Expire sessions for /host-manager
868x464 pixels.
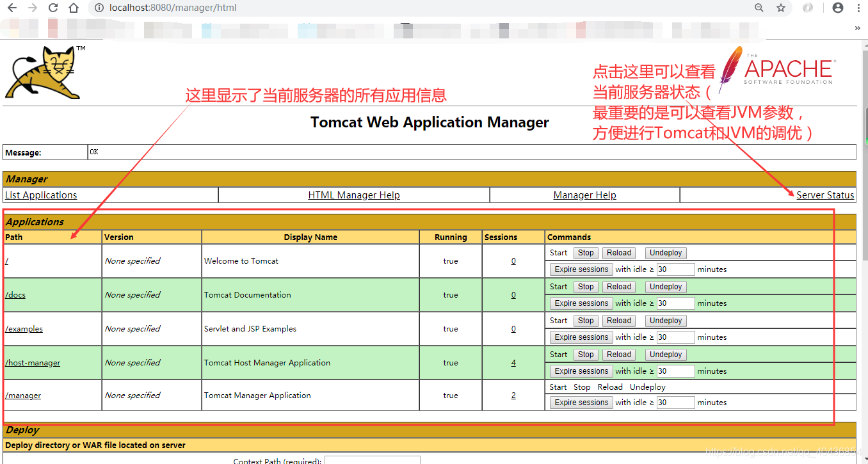coord(581,371)
